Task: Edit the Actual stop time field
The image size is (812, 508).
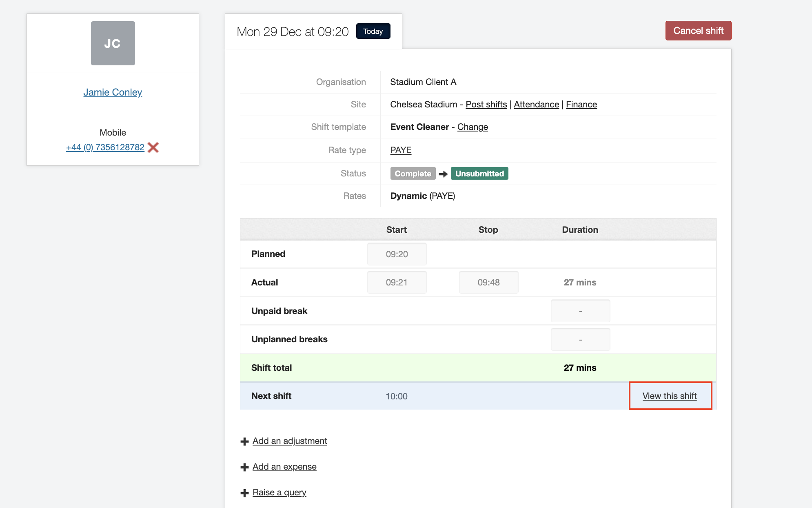Action: coord(488,283)
